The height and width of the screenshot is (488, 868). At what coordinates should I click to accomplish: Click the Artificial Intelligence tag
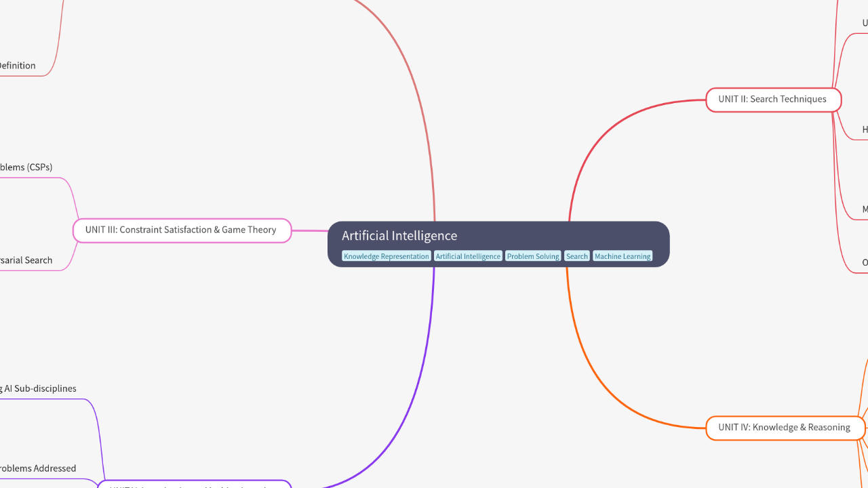468,256
